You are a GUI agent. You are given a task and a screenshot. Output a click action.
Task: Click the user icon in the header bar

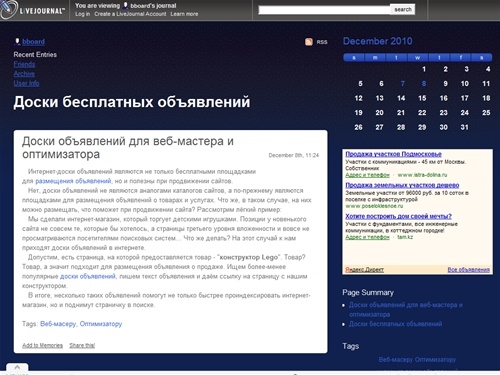125,5
